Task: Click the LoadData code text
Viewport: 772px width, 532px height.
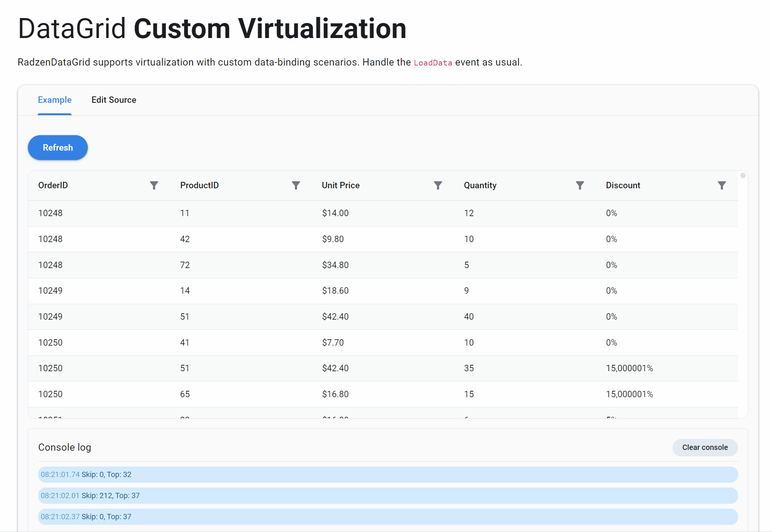Action: point(433,62)
